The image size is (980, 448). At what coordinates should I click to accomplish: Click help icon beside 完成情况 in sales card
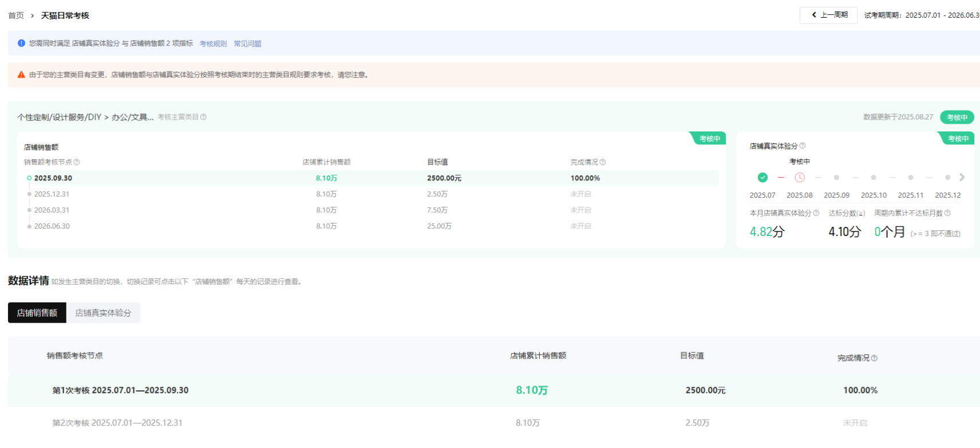[x=603, y=162]
